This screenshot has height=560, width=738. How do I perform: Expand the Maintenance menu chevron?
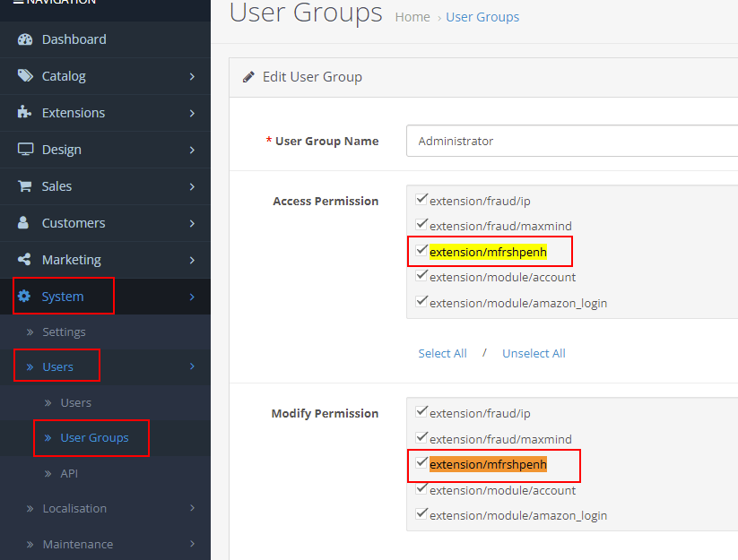[192, 544]
